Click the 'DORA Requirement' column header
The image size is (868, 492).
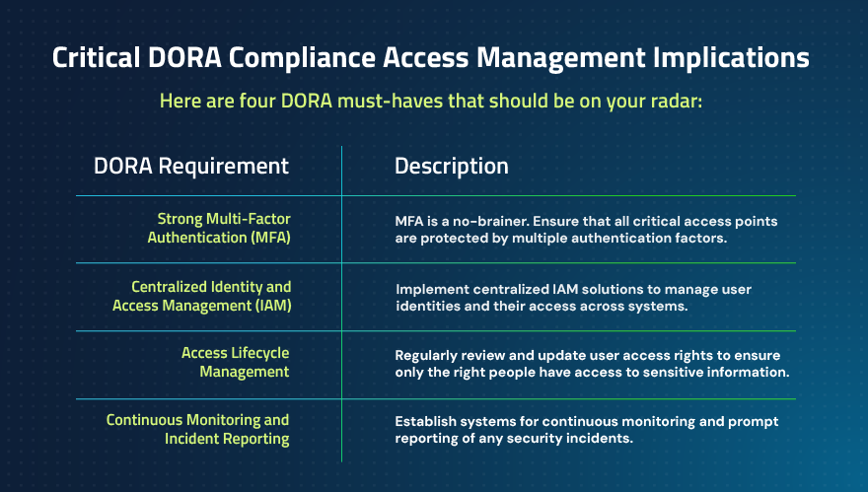coord(191,166)
